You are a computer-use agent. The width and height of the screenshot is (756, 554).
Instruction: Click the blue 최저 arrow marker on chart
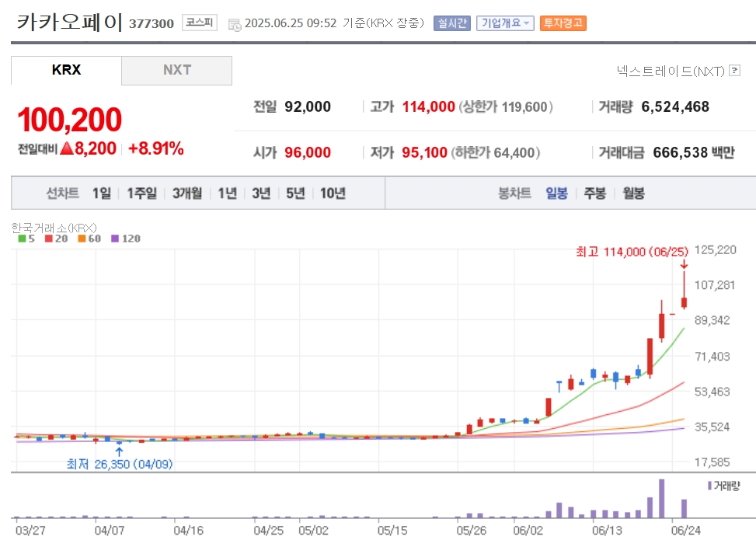click(x=118, y=450)
